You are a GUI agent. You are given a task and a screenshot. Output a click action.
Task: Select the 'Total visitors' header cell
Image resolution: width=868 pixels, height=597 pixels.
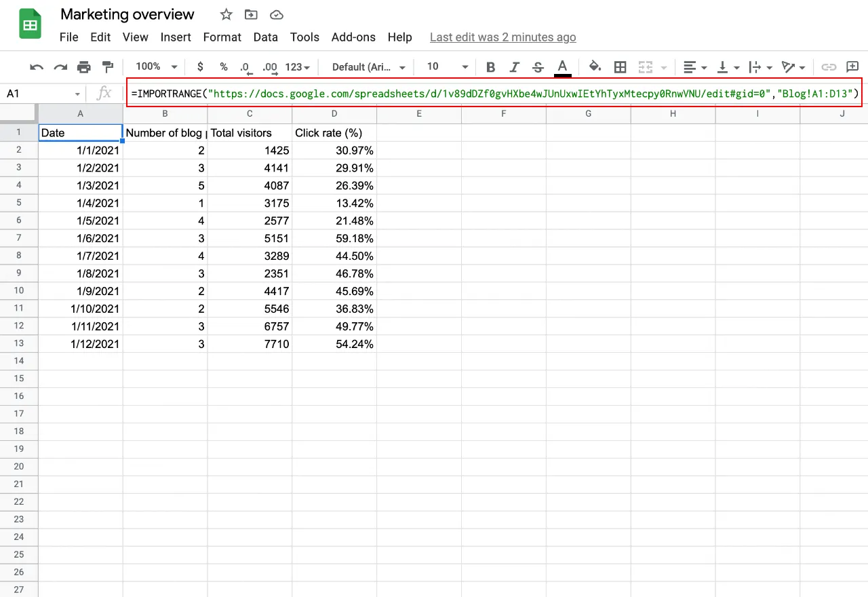[250, 132]
